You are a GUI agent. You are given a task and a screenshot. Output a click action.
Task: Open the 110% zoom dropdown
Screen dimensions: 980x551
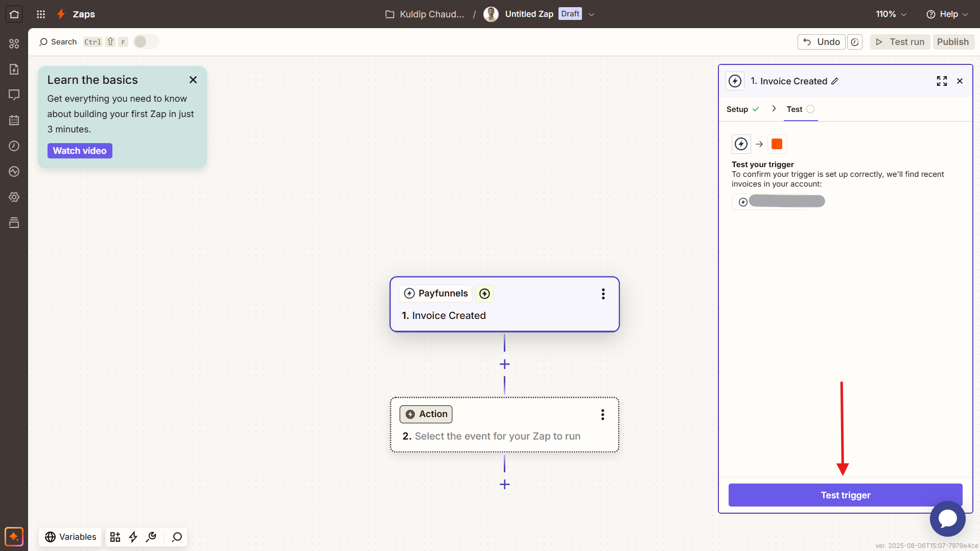[891, 14]
